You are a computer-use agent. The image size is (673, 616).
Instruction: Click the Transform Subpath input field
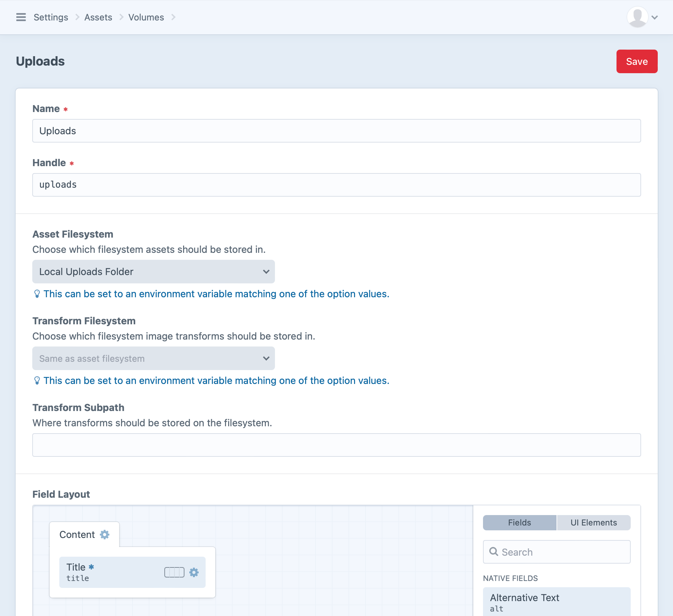pos(336,445)
